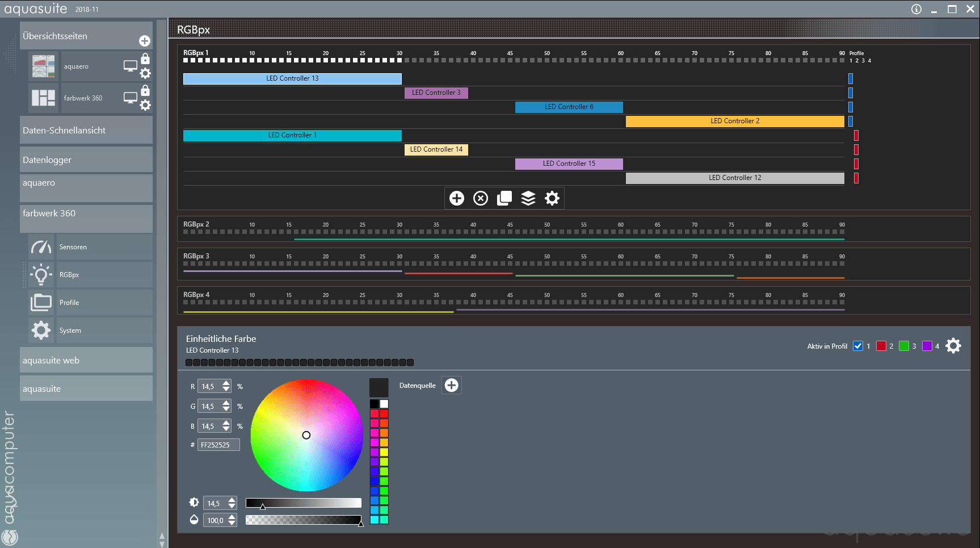Add a new LED controller with plus button

[x=457, y=198]
